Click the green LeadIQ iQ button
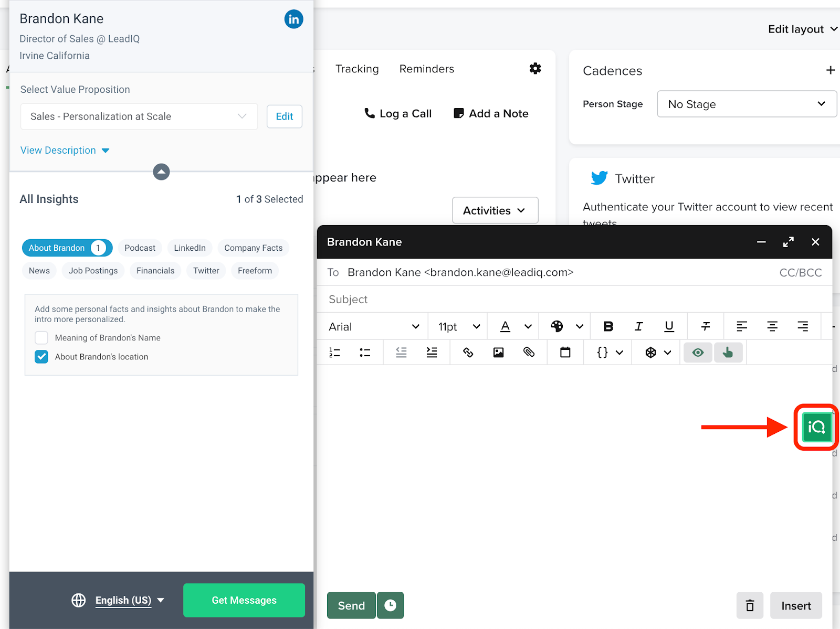Screen dimensions: 840x629 pos(816,427)
